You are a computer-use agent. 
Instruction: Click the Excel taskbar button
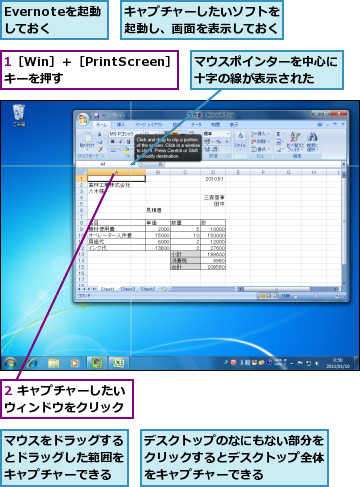coord(119,363)
